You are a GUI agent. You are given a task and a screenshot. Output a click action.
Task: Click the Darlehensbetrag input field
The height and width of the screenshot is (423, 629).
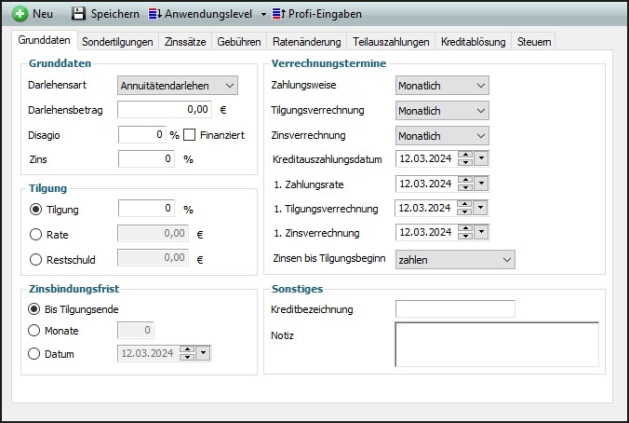[x=165, y=110]
